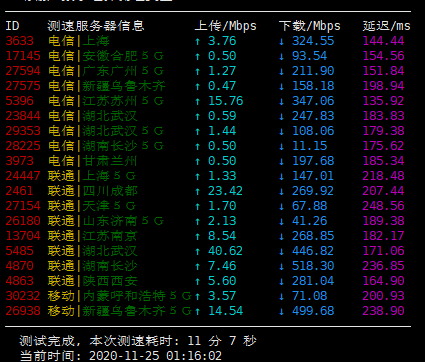Click server ID 26938

point(23,311)
